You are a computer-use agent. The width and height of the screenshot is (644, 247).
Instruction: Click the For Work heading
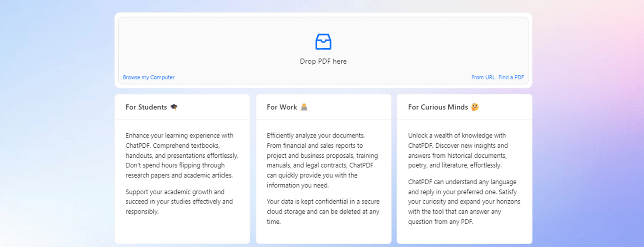[281, 107]
